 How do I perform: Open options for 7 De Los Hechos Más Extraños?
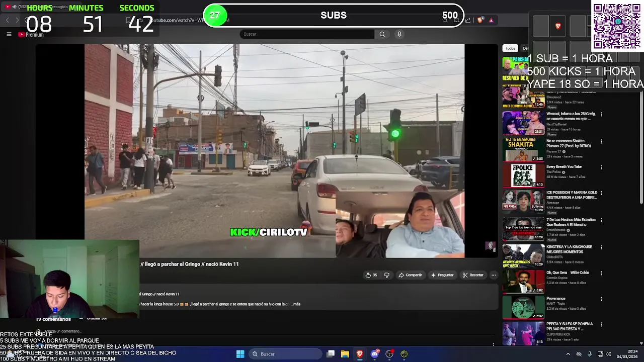coord(601,220)
